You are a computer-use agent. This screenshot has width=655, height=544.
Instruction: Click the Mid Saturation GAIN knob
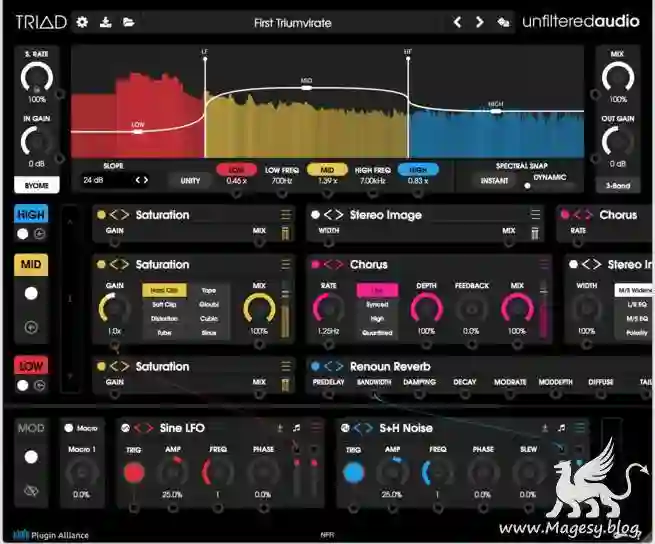coord(114,308)
